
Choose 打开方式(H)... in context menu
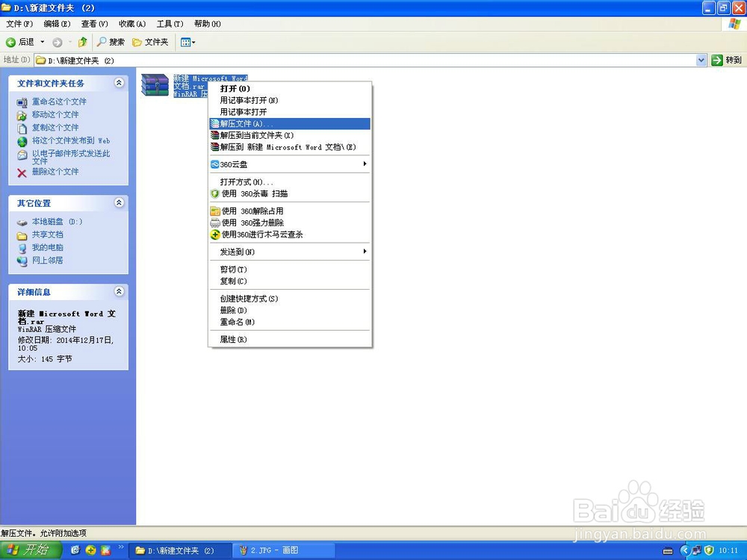click(x=290, y=182)
